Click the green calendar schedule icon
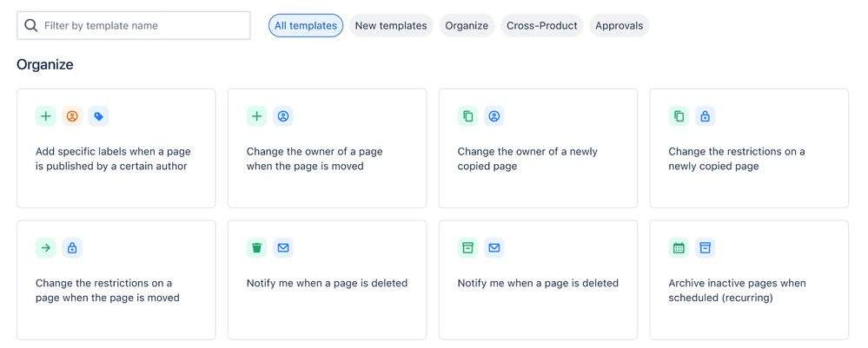This screenshot has width=868, height=348. 679,248
